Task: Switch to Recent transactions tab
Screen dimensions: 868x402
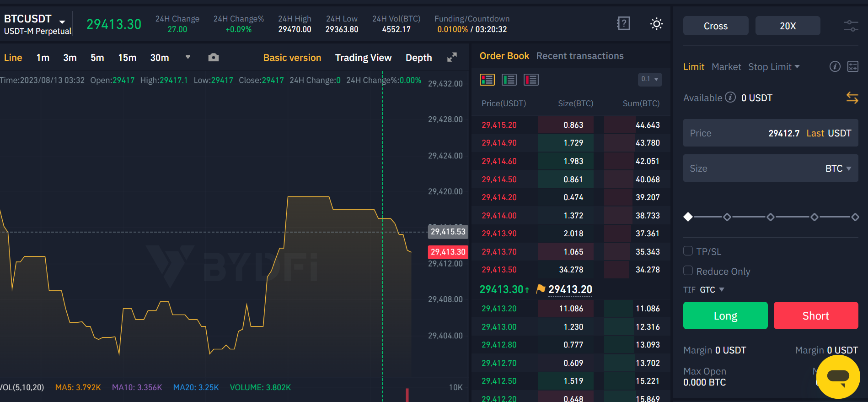Action: click(580, 56)
